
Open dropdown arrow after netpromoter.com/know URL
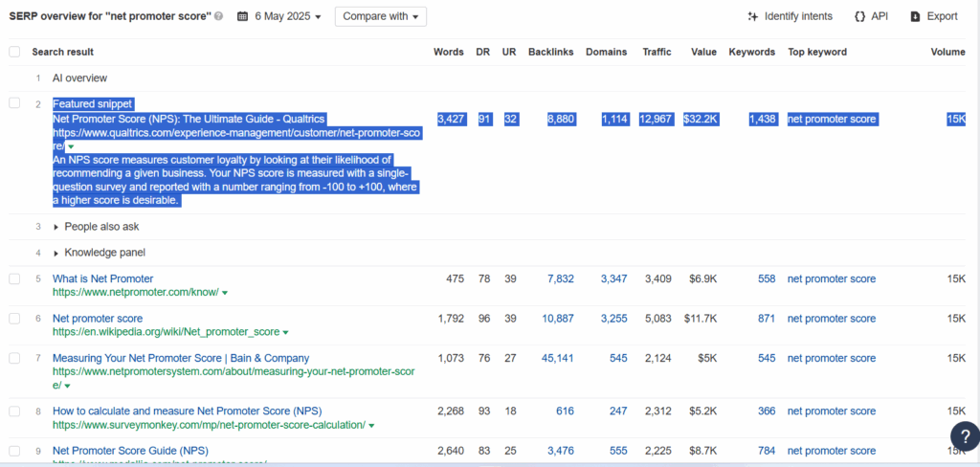[224, 293]
